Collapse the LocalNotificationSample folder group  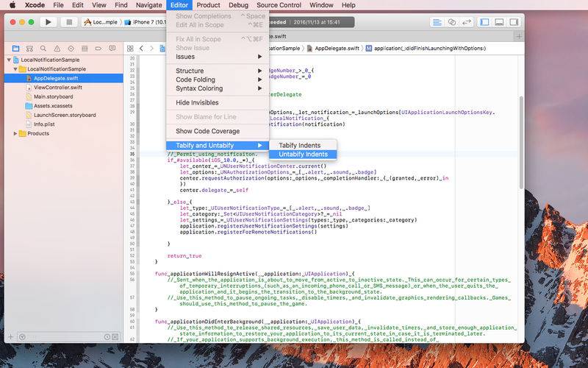pyautogui.click(x=15, y=69)
